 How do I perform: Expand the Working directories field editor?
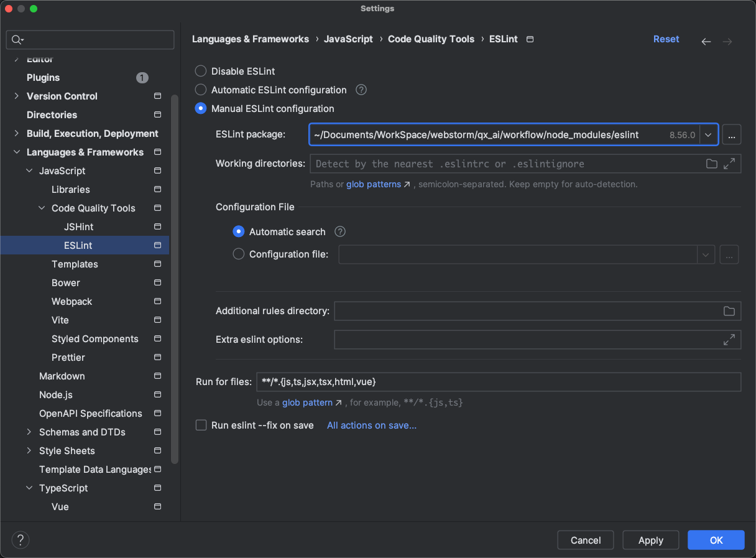(729, 164)
